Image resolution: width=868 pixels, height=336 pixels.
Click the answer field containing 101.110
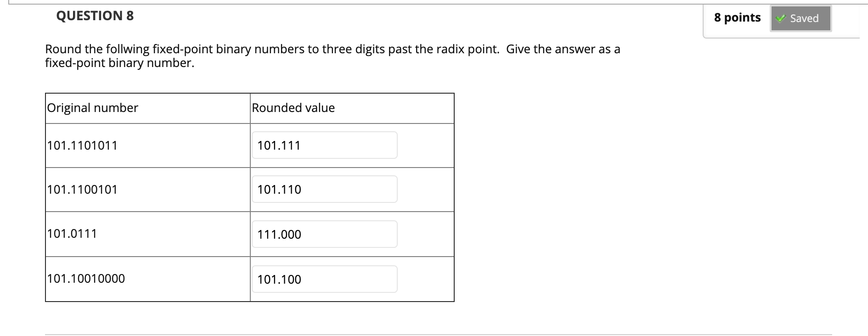pyautogui.click(x=324, y=189)
